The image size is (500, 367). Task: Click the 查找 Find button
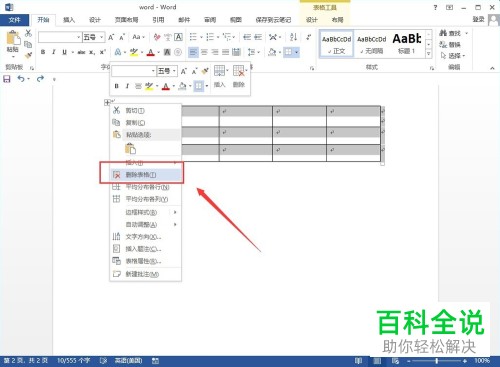tap(454, 33)
